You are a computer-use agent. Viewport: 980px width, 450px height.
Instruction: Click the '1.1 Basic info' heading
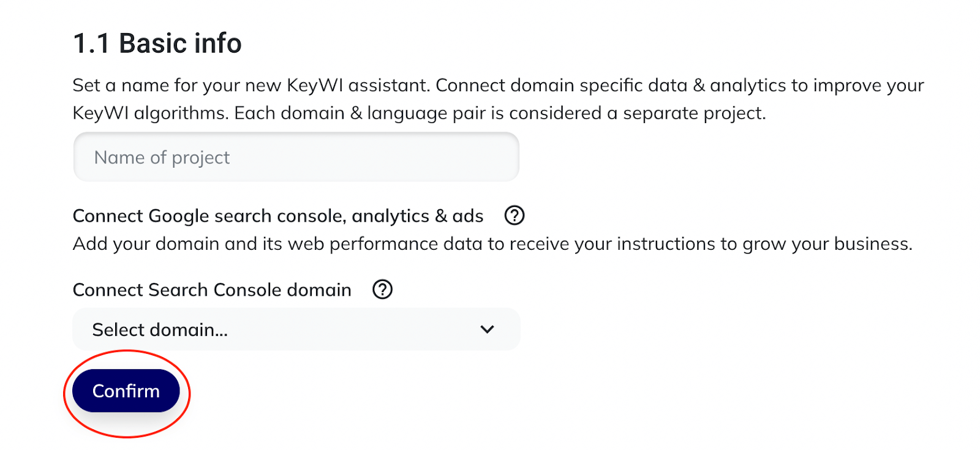pos(157,43)
